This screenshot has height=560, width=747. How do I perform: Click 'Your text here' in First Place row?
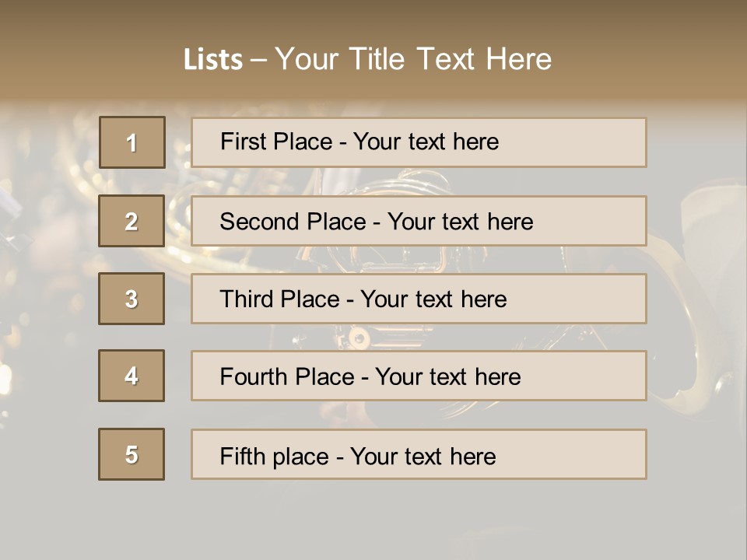(426, 142)
